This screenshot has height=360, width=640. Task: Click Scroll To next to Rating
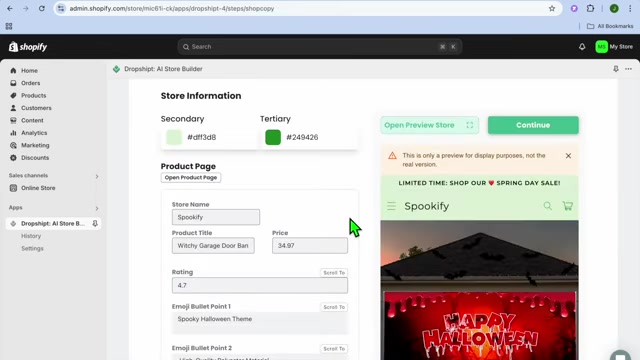coord(334,273)
